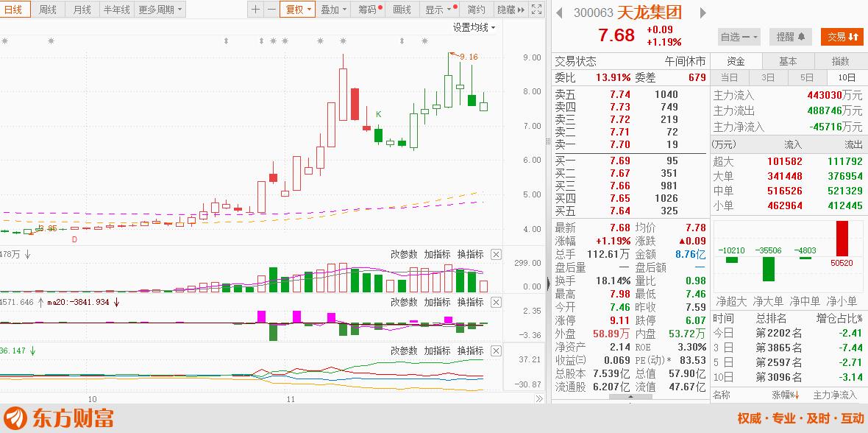Switch to the 指数 tab

click(x=840, y=61)
